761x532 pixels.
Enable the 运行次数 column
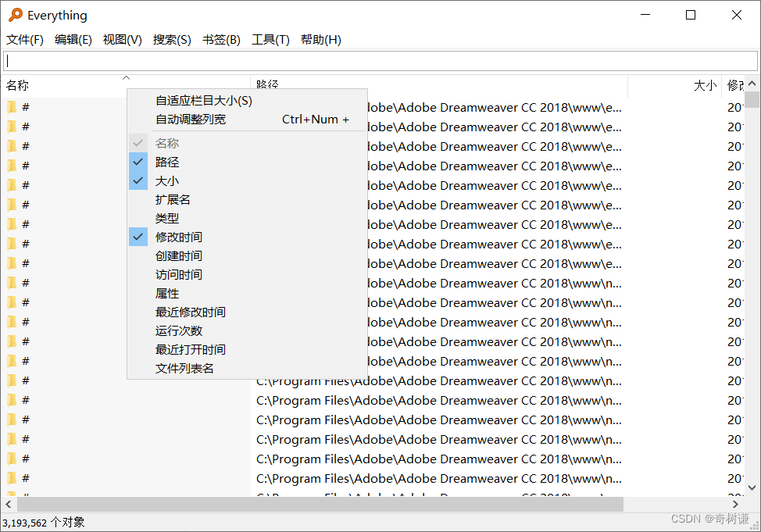[x=247, y=331]
